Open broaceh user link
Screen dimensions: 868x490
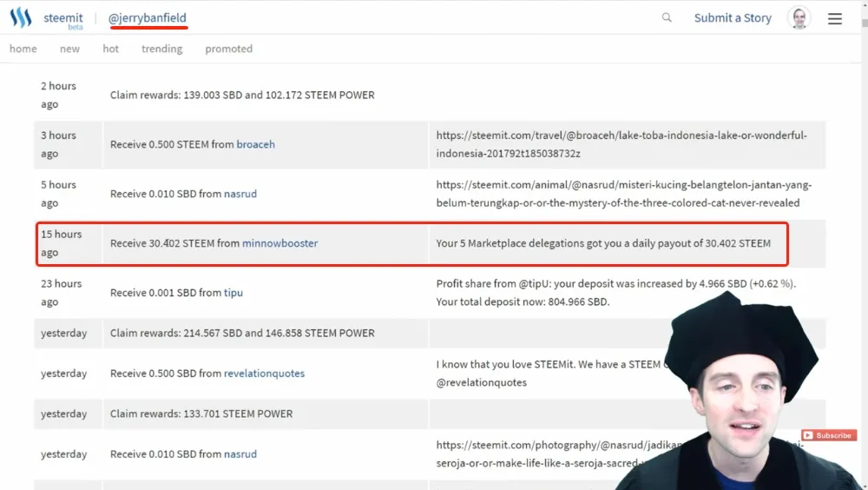(x=256, y=144)
